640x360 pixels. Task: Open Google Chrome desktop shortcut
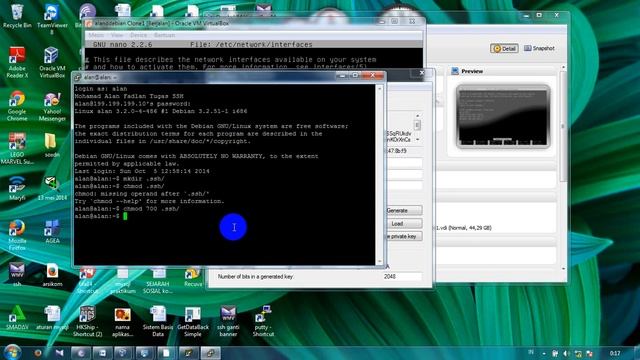coord(17,105)
